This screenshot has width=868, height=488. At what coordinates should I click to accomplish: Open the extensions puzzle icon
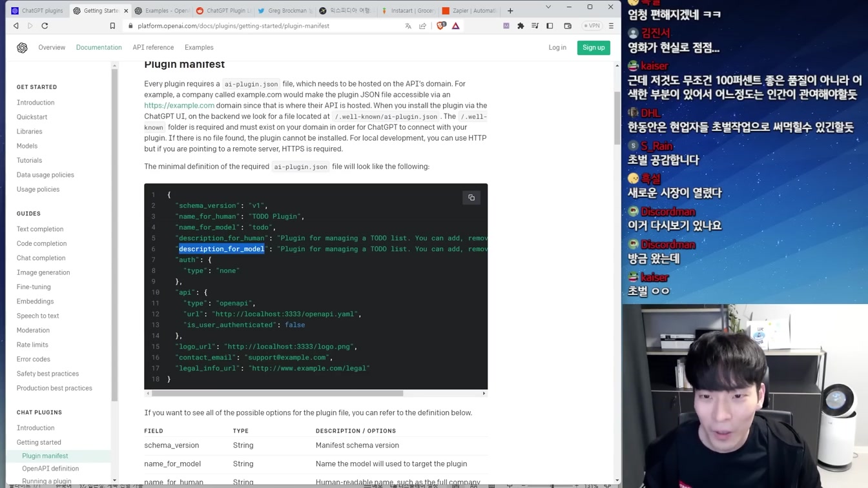(x=521, y=26)
